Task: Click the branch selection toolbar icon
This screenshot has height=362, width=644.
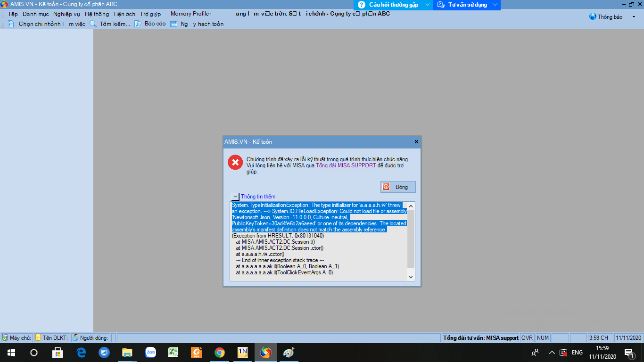Action: [x=11, y=24]
